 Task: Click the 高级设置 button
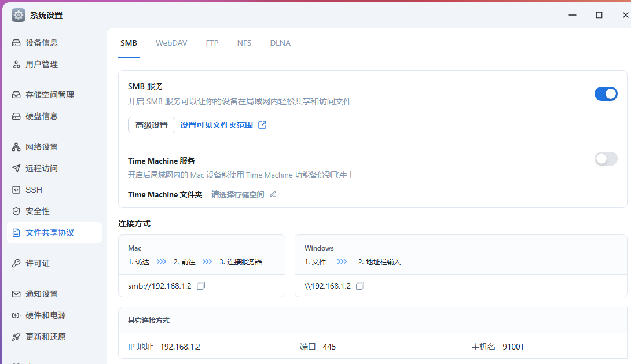[152, 125]
